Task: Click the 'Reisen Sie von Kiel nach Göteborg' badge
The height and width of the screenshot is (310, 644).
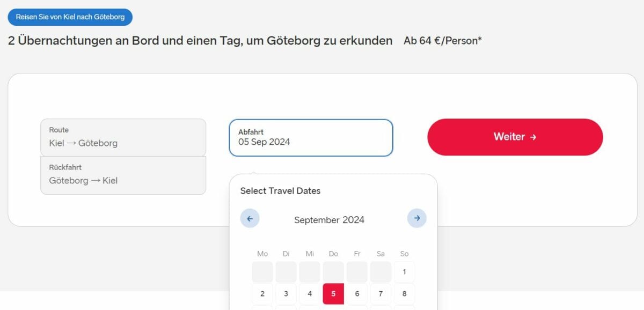Action: coord(70,17)
